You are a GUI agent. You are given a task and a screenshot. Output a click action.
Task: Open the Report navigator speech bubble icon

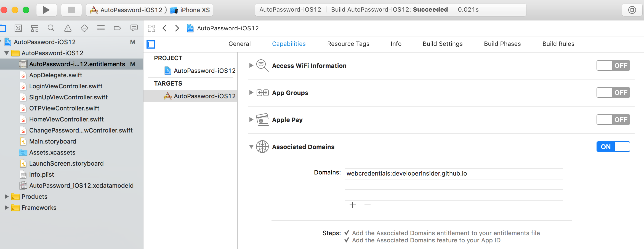(x=134, y=28)
